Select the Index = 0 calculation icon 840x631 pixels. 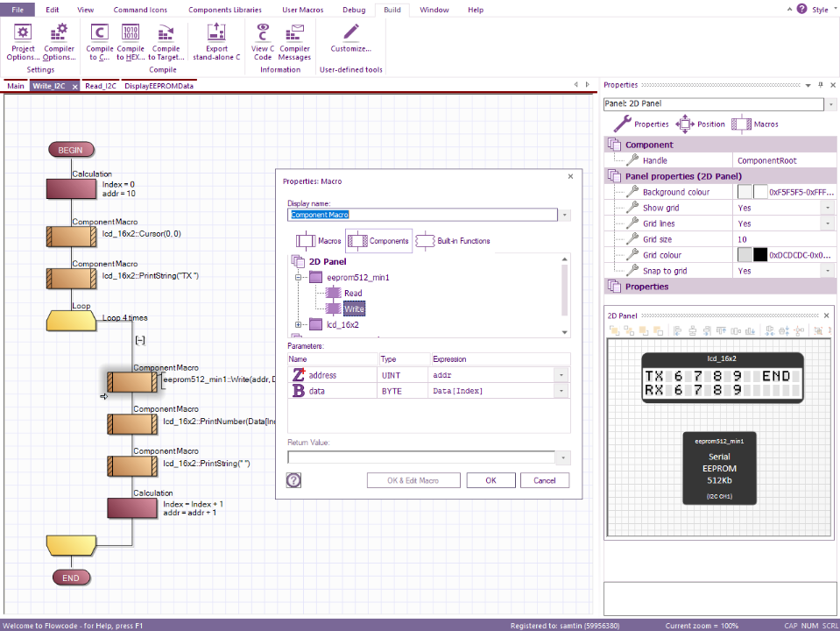[x=71, y=188]
